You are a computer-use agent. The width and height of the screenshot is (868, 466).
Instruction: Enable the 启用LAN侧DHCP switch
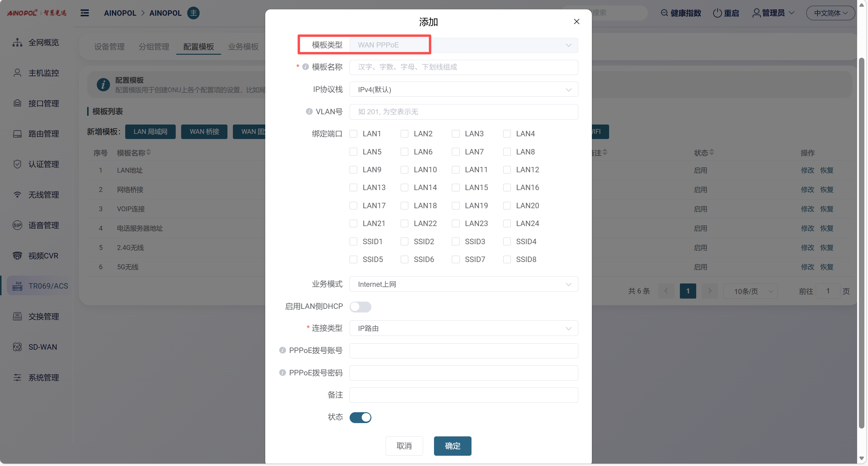[360, 306]
